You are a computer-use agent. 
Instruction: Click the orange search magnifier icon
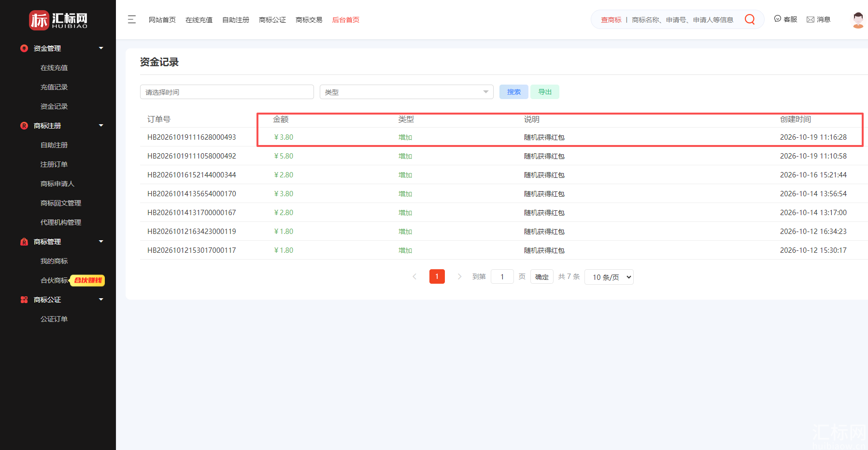[750, 19]
